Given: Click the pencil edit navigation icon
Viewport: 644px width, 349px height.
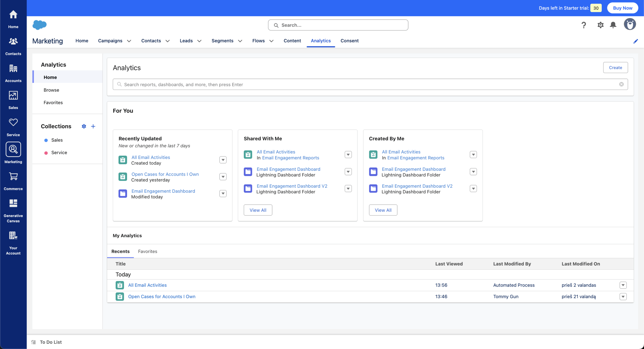Looking at the screenshot, I should (x=636, y=41).
